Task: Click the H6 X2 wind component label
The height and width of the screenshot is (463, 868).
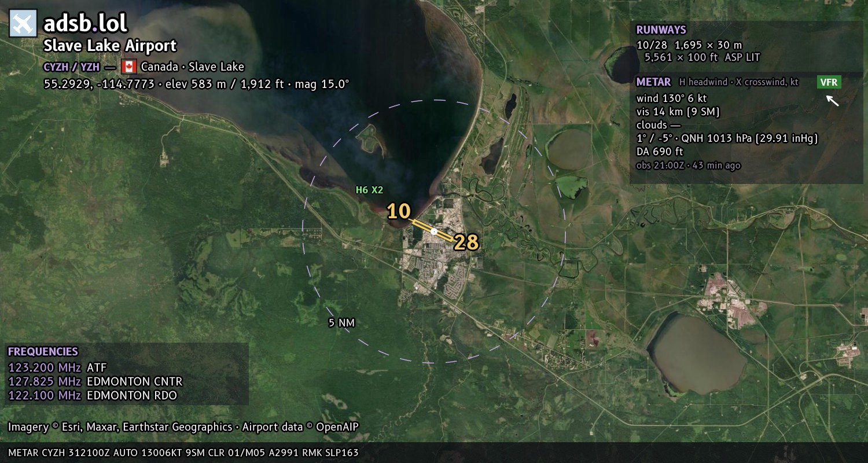Action: point(369,189)
